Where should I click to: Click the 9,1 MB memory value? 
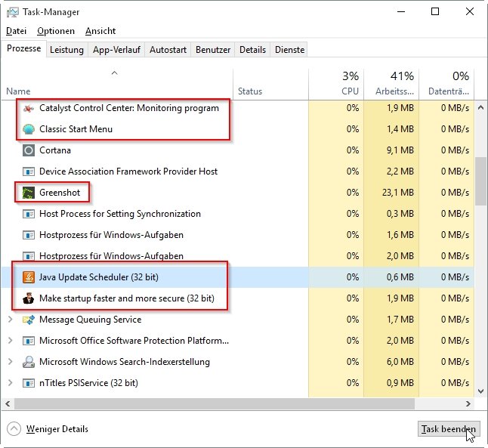pyautogui.click(x=400, y=150)
